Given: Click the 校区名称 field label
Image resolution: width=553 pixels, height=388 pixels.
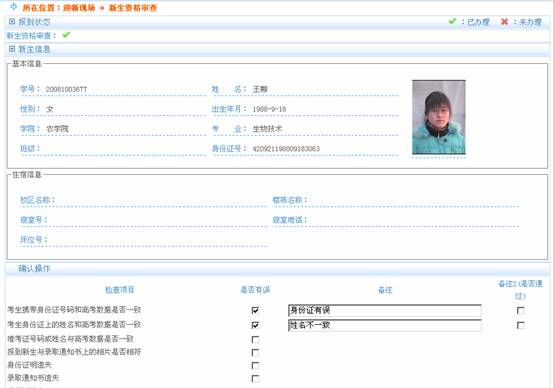Looking at the screenshot, I should [37, 200].
